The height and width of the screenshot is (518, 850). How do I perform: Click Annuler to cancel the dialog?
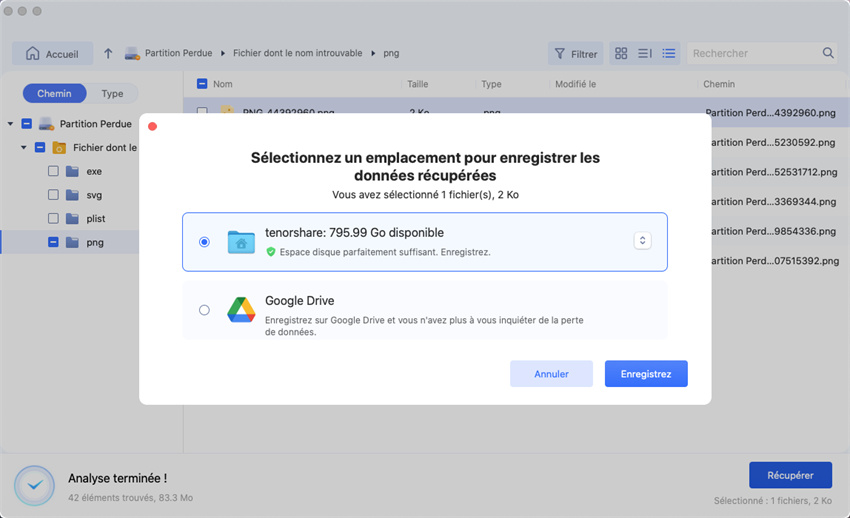551,374
